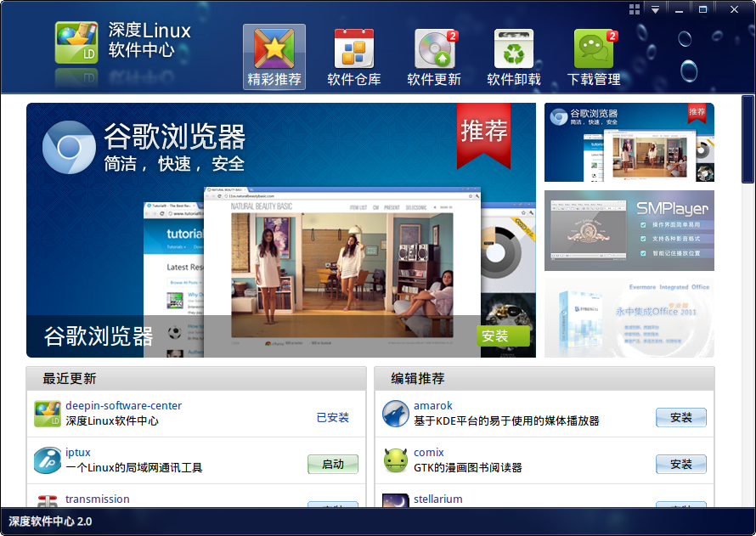Viewport: 756px width, 536px height.
Task: Select the 永中集成Office 2011 thumbnail
Action: coord(629,318)
